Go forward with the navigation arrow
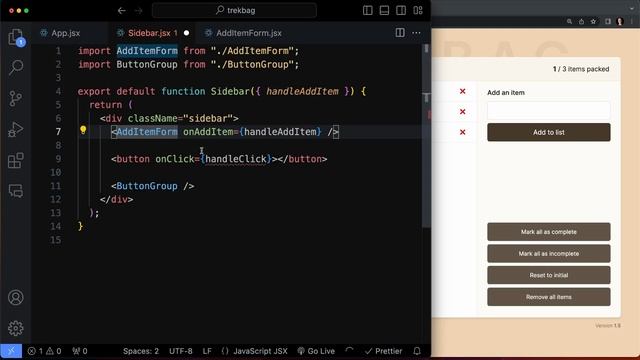 [139, 11]
